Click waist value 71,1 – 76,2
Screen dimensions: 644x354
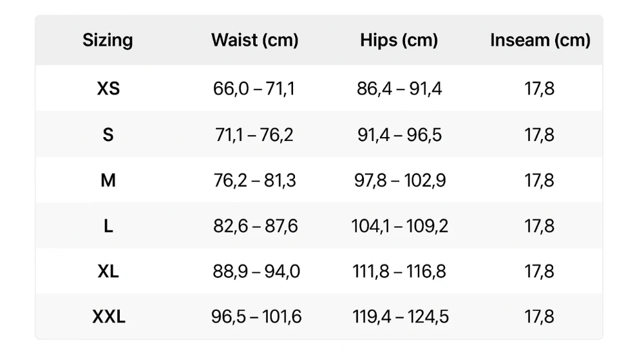click(254, 135)
